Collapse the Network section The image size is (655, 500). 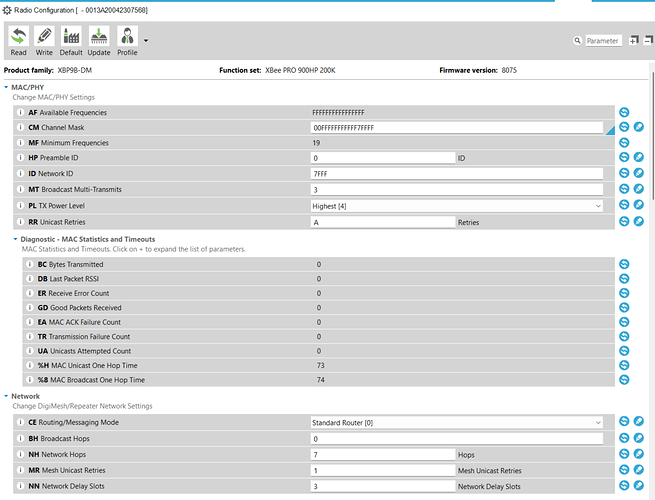(6, 396)
